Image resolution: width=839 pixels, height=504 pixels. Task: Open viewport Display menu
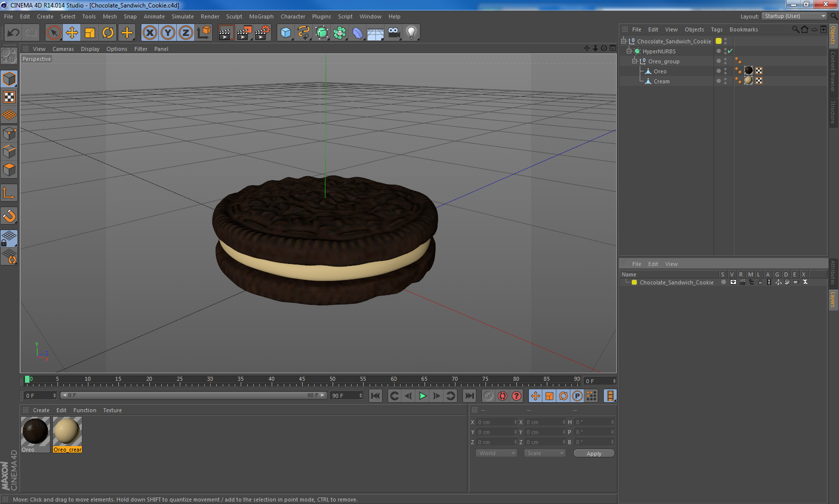tap(90, 49)
